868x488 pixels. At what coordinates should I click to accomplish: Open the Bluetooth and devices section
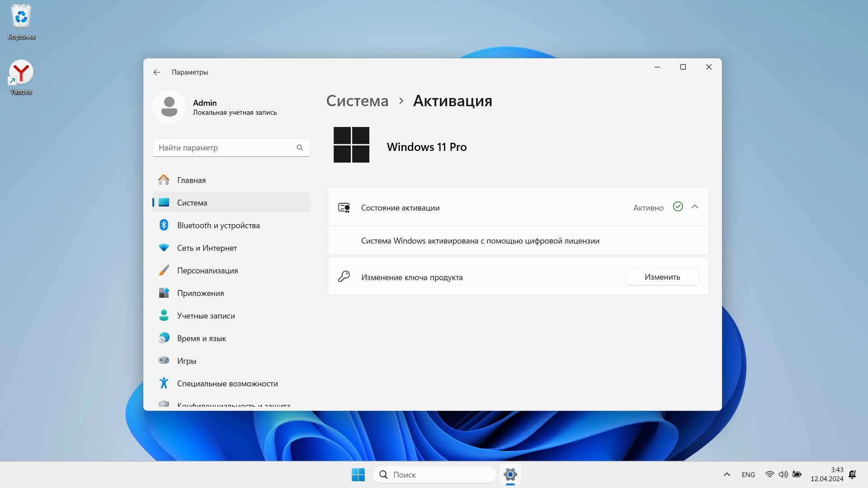(x=218, y=225)
